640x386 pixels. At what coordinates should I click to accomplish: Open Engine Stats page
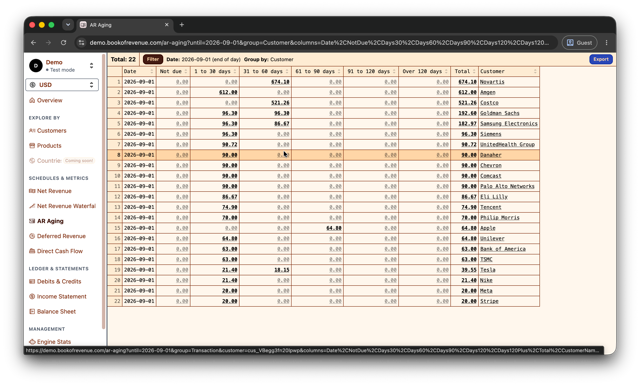coord(50,342)
